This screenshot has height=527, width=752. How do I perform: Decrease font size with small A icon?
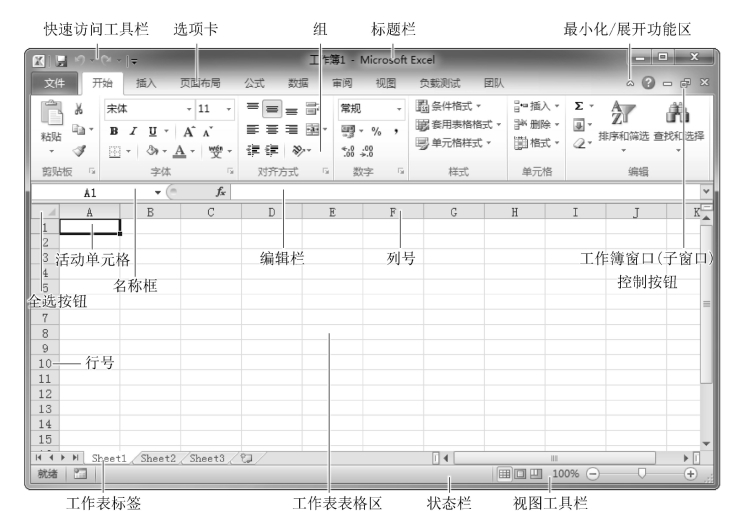[208, 132]
